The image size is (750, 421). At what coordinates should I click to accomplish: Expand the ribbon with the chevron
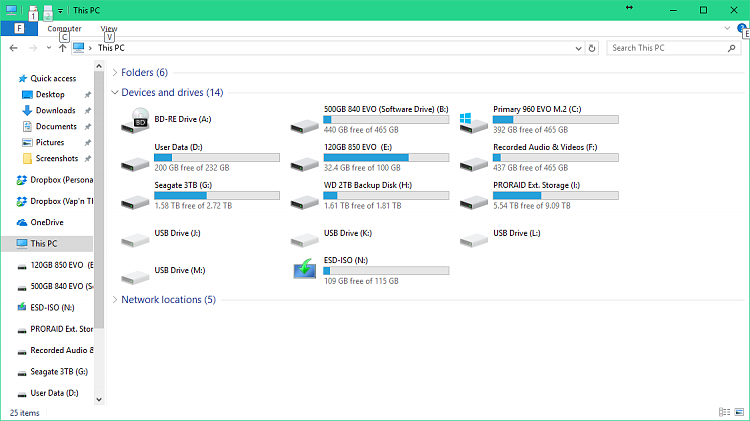(x=727, y=28)
